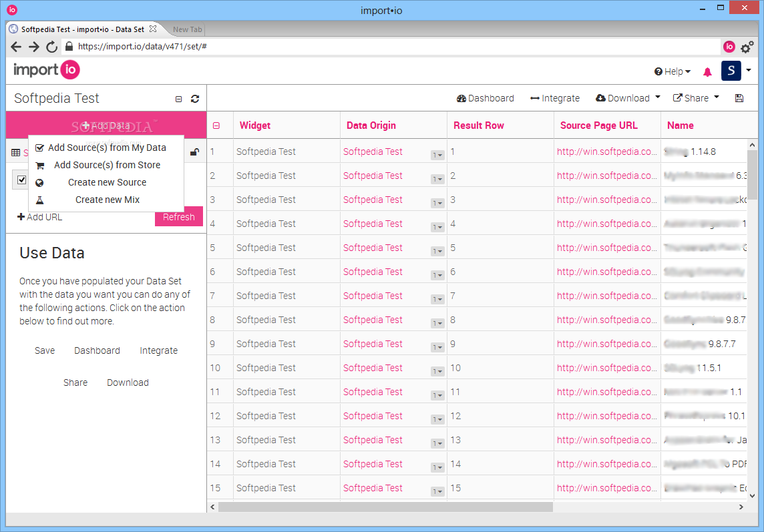Image resolution: width=764 pixels, height=532 pixels.
Task: Toggle the source checkbox in sidebar
Action: [x=21, y=180]
